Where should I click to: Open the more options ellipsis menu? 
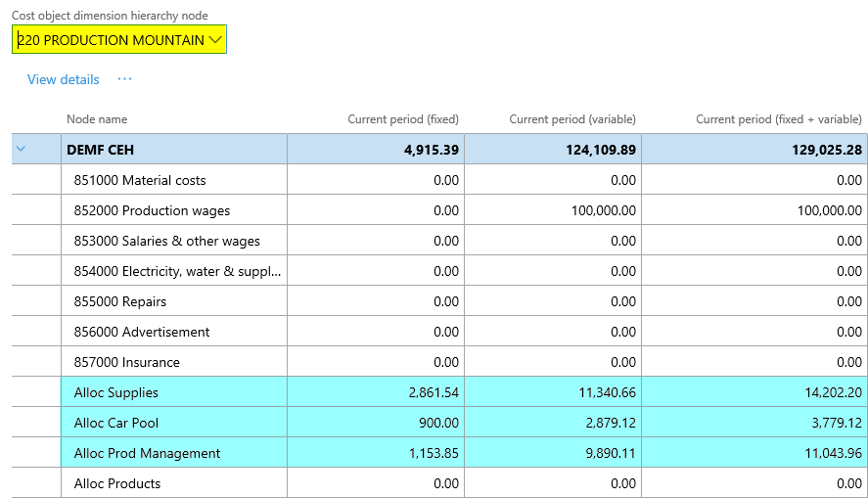pyautogui.click(x=124, y=79)
